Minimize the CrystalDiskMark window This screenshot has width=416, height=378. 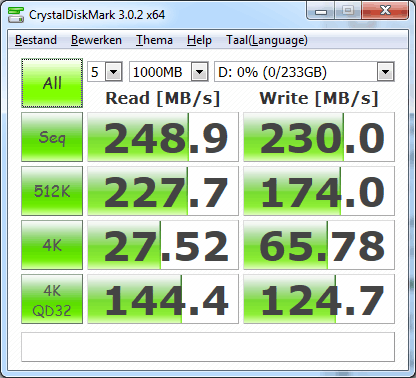coord(321,12)
